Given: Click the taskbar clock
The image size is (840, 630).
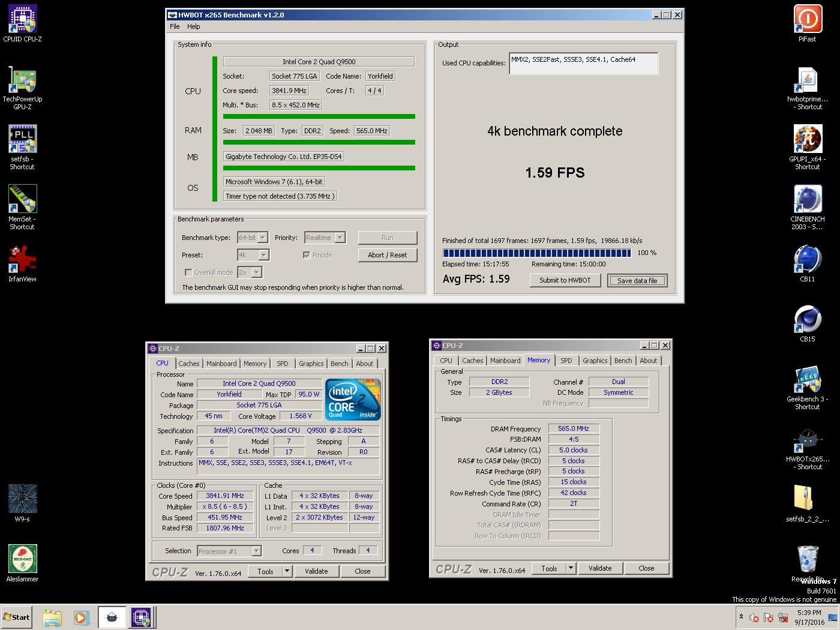Looking at the screenshot, I should tap(809, 617).
